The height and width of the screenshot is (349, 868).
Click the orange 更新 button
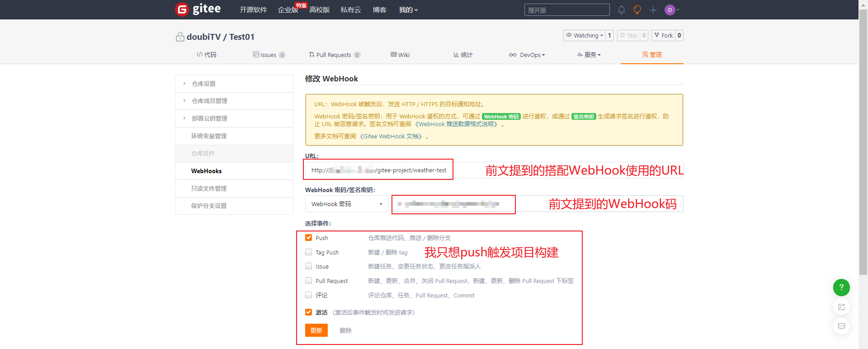point(316,330)
